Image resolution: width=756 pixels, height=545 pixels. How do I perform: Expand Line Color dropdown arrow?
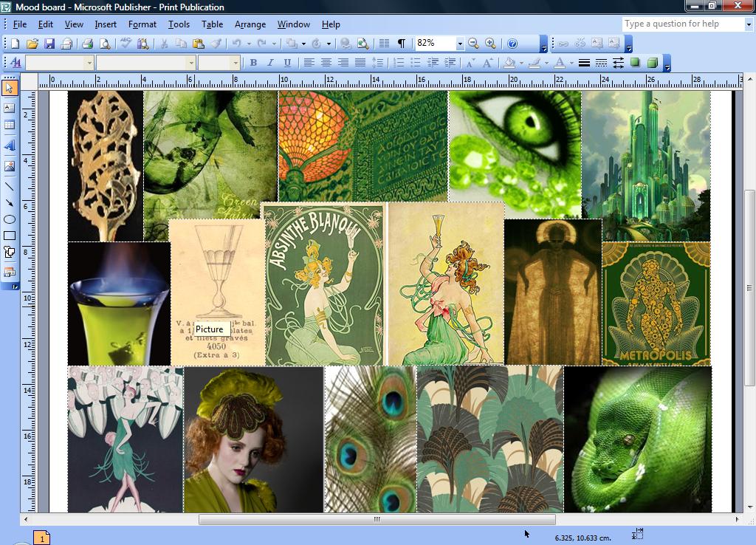point(547,63)
